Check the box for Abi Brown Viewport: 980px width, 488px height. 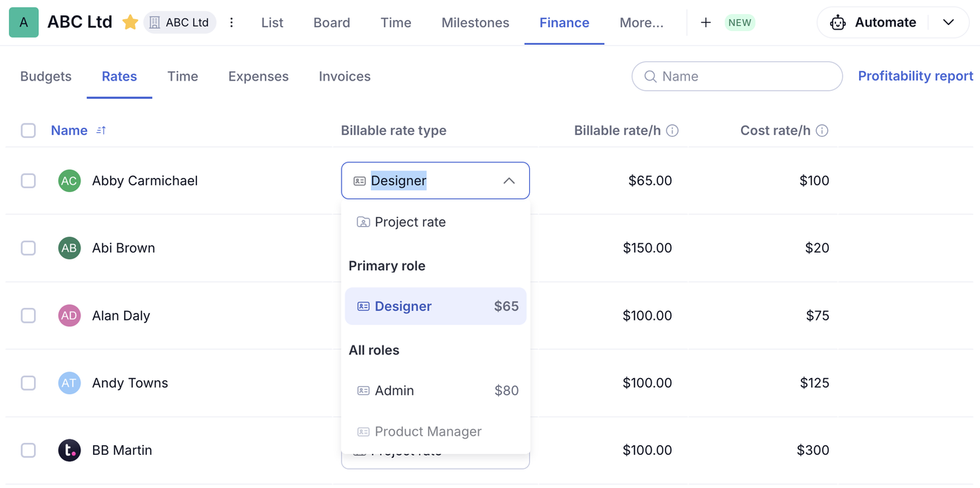point(28,248)
